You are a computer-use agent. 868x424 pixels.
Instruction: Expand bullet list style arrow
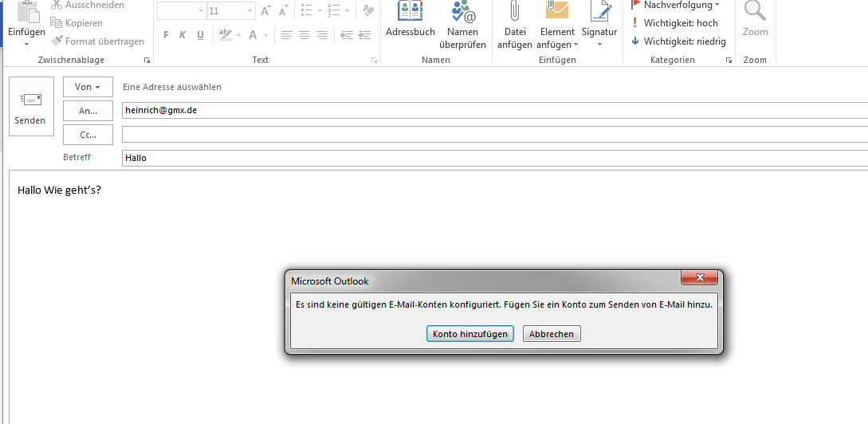pos(318,10)
